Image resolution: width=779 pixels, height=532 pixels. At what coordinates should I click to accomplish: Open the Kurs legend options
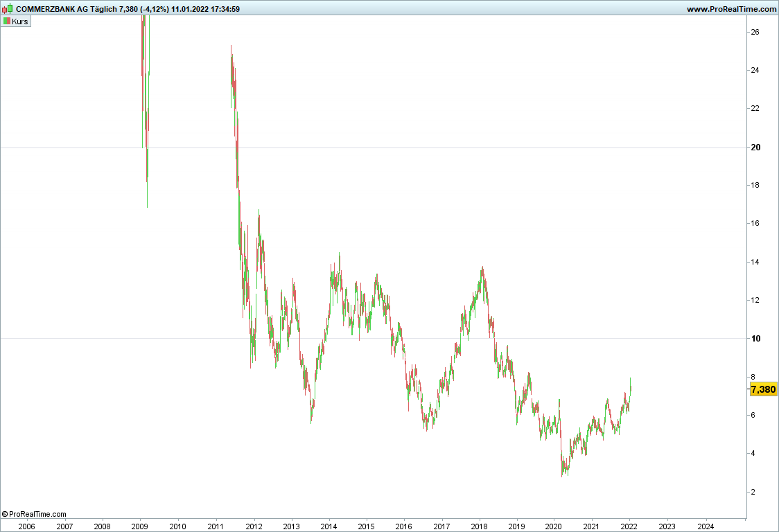(19, 20)
